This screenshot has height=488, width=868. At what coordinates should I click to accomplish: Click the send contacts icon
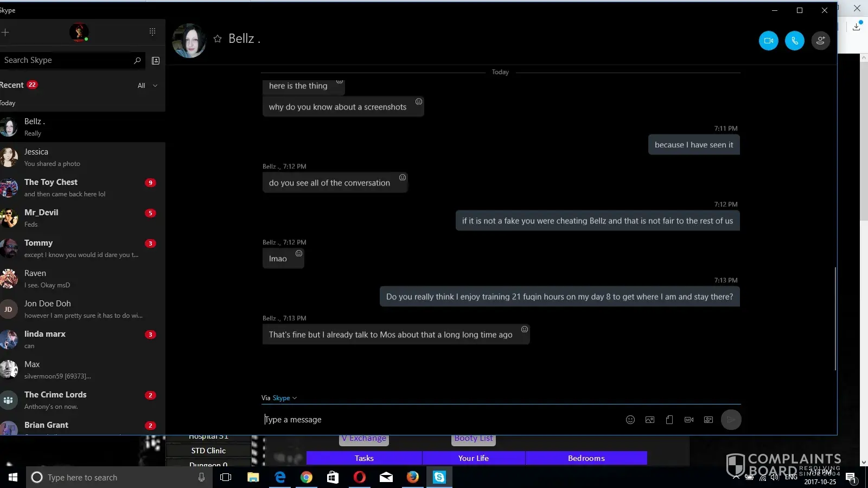pyautogui.click(x=708, y=420)
